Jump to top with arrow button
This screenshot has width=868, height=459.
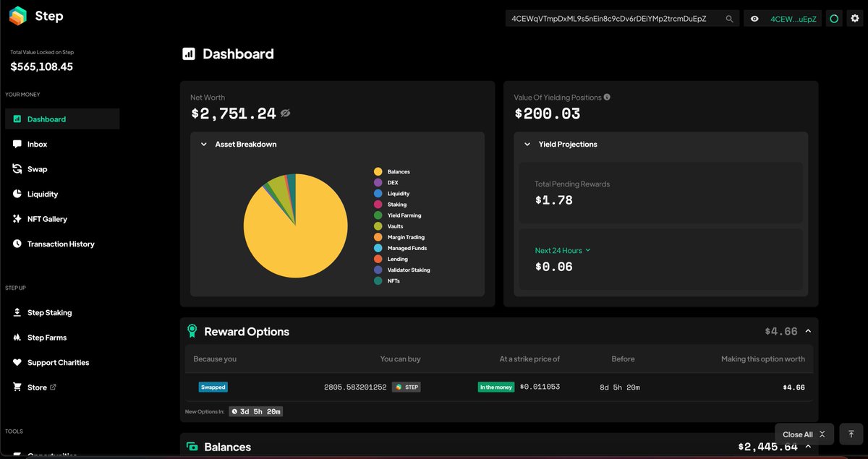pyautogui.click(x=851, y=434)
